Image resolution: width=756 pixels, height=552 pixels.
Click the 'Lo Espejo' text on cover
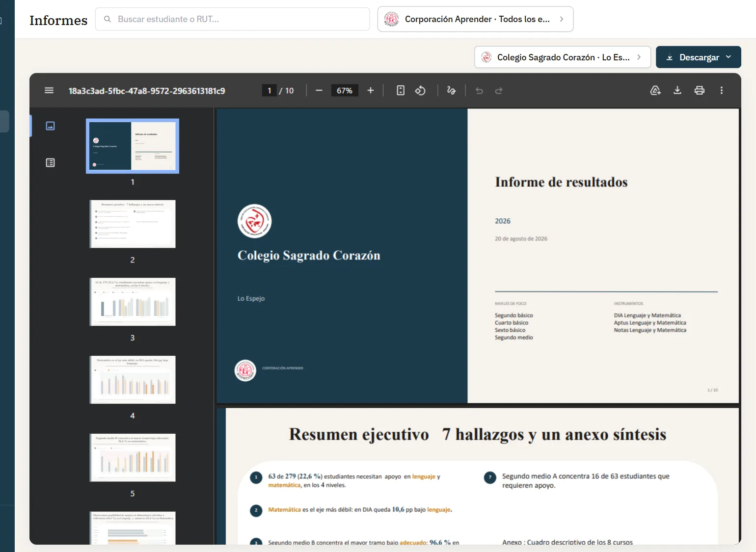pyautogui.click(x=251, y=298)
